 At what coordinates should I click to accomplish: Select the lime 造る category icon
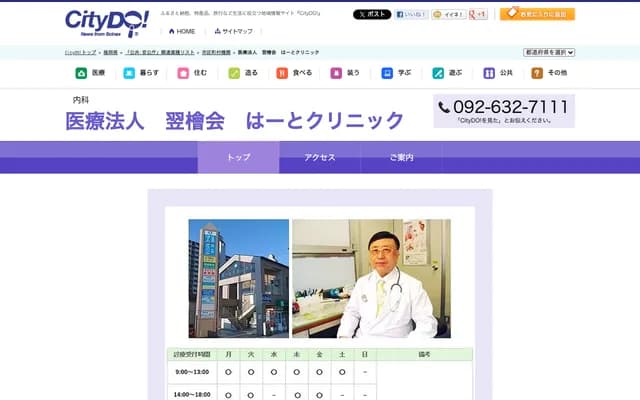click(234, 73)
